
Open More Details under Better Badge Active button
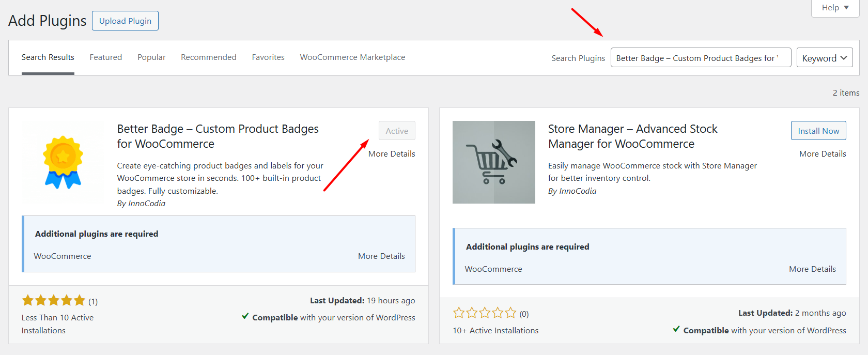391,154
